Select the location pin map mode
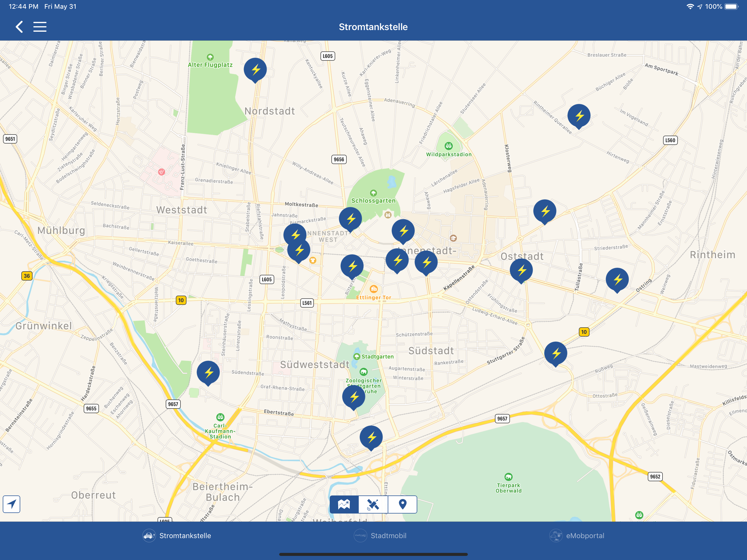Screen dimensions: 747x560 (402, 504)
